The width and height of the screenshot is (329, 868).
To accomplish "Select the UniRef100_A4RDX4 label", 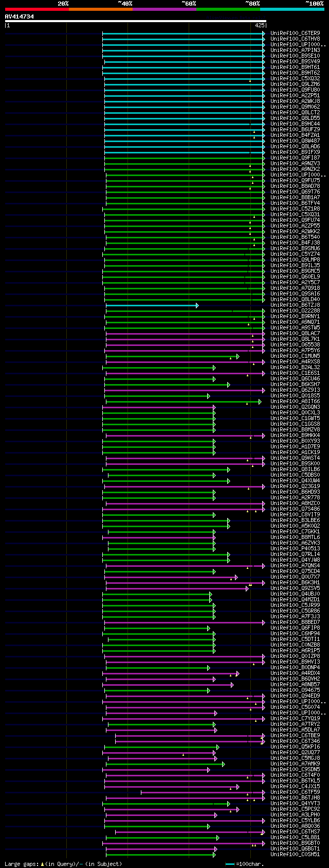I will click(295, 673).
